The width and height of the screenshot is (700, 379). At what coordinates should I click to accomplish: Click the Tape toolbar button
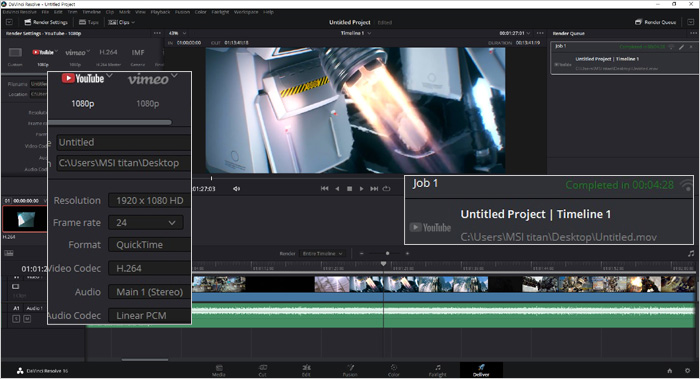88,22
